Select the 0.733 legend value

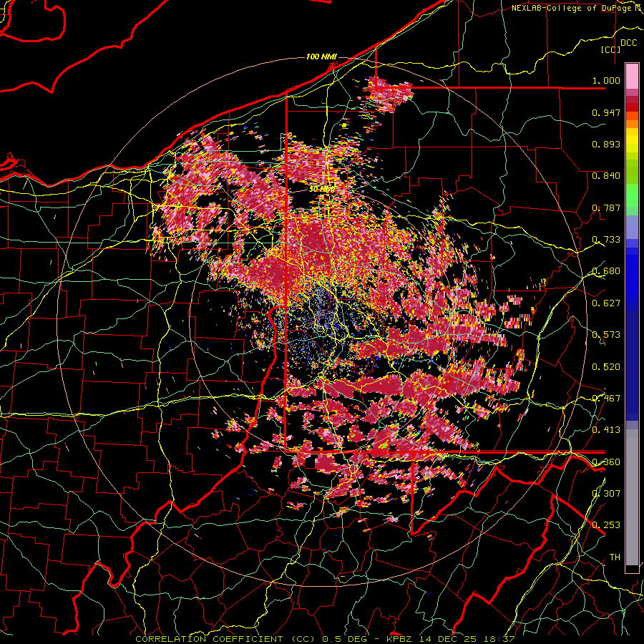(606, 240)
